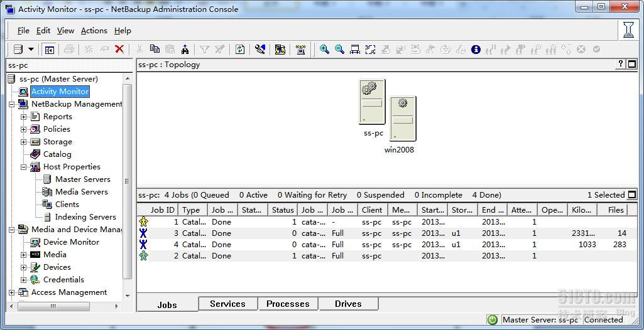
Task: Select Indexing Servers in the tree
Action: pos(85,217)
